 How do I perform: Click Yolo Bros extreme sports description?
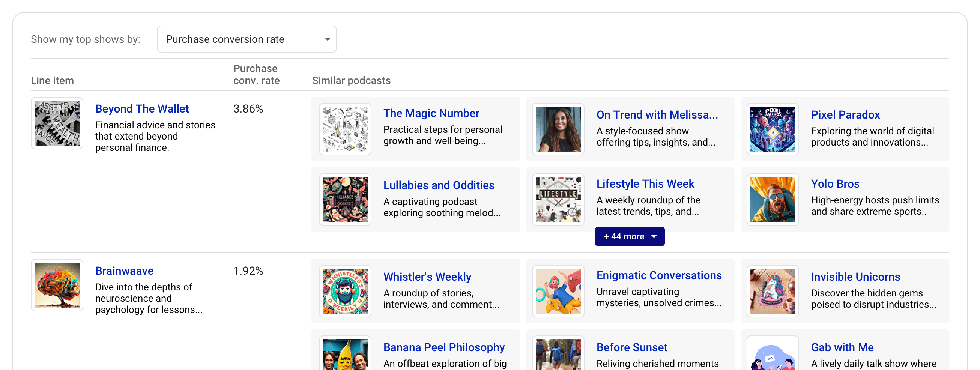(x=875, y=206)
